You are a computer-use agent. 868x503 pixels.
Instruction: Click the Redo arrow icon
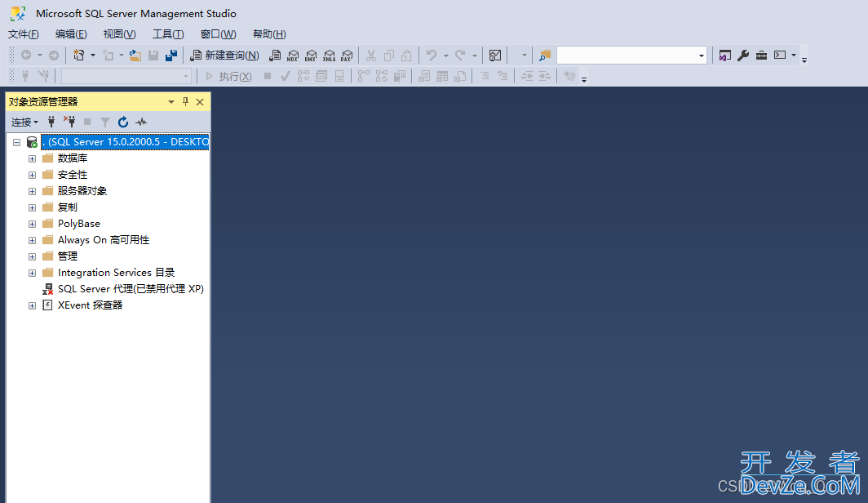click(460, 56)
